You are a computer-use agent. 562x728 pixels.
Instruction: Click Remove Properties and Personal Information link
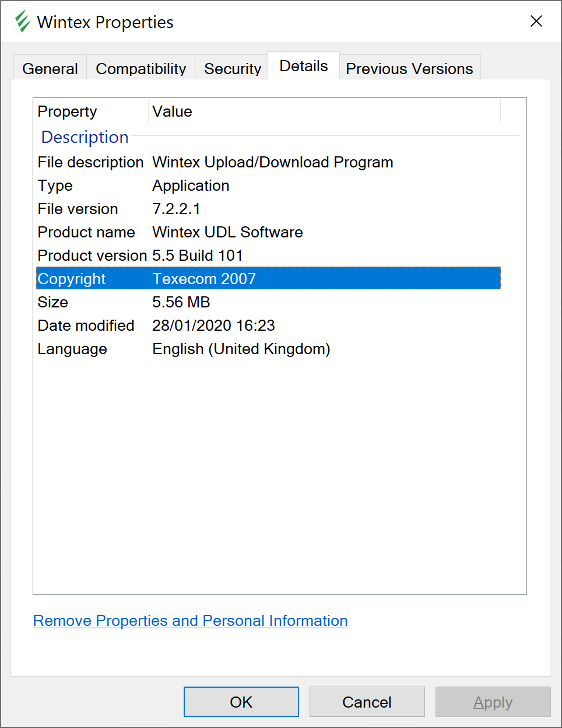click(x=190, y=621)
